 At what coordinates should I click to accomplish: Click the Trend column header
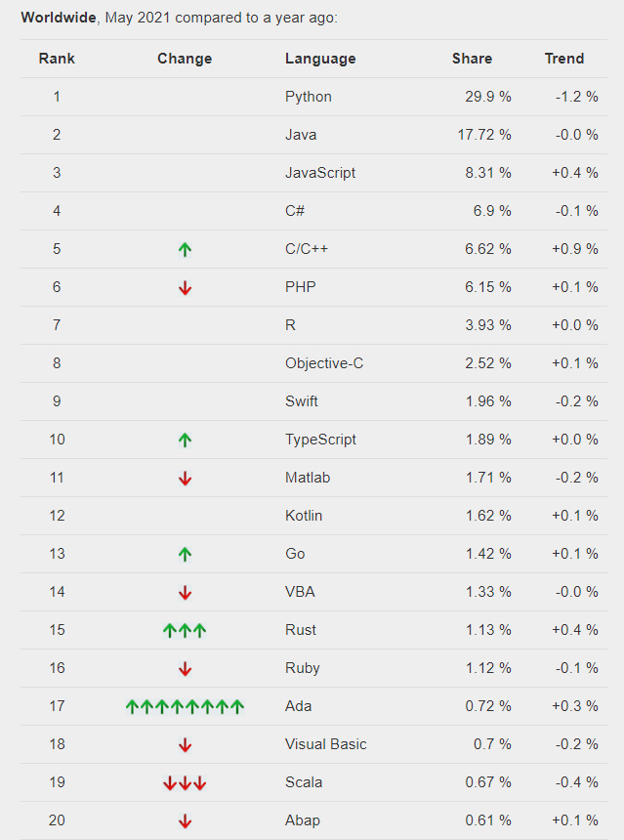point(564,59)
